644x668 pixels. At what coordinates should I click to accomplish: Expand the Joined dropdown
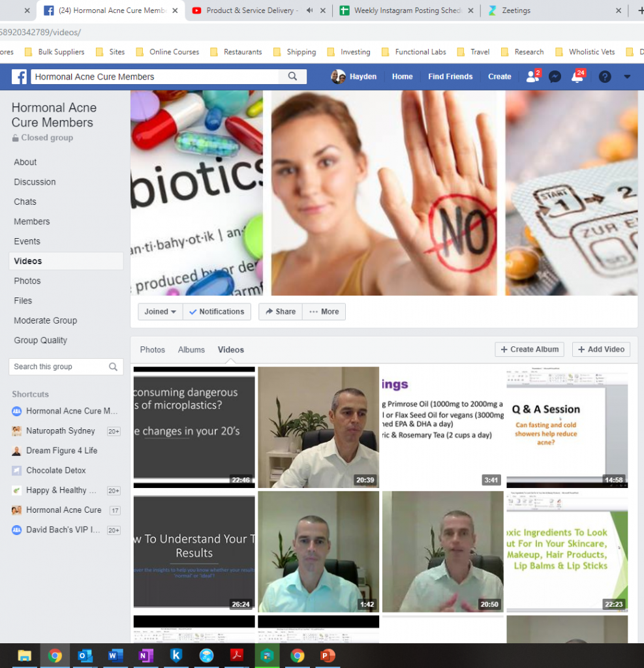[161, 312]
